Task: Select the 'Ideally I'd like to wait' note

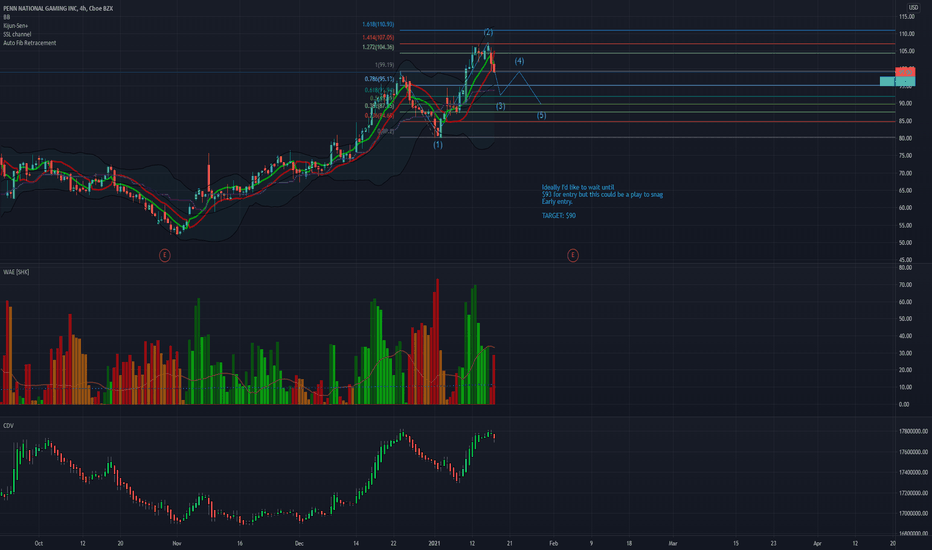Action: pyautogui.click(x=602, y=194)
